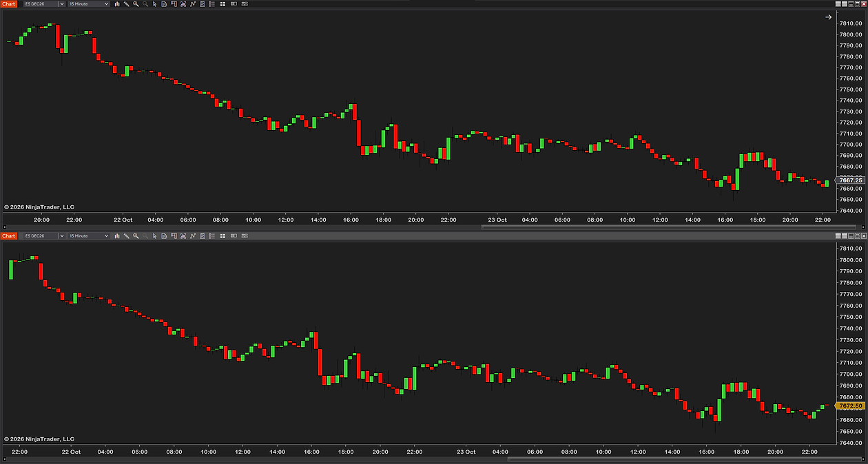Click '16:00' under 22 Oct on top time axis
This screenshot has height=464, width=868.
(351, 220)
